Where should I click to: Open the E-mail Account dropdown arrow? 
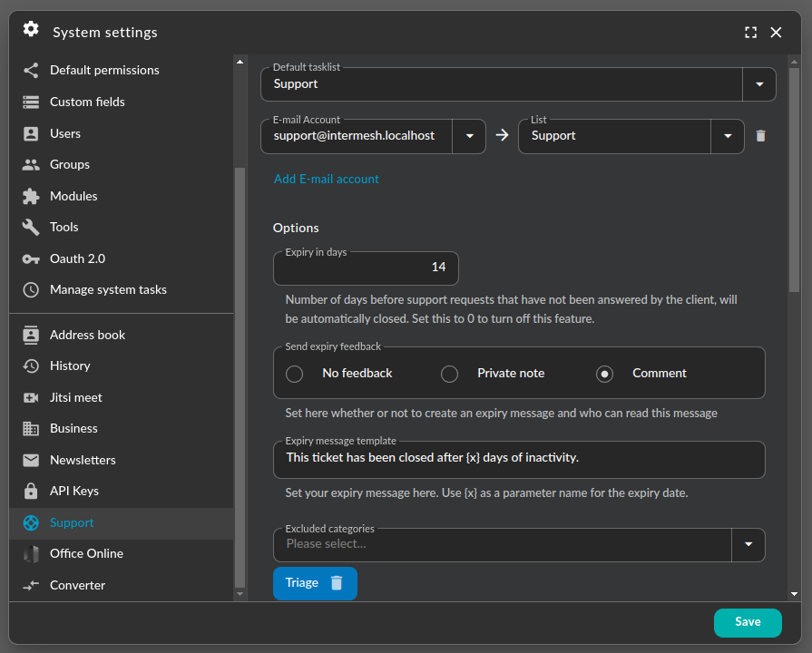(x=469, y=136)
